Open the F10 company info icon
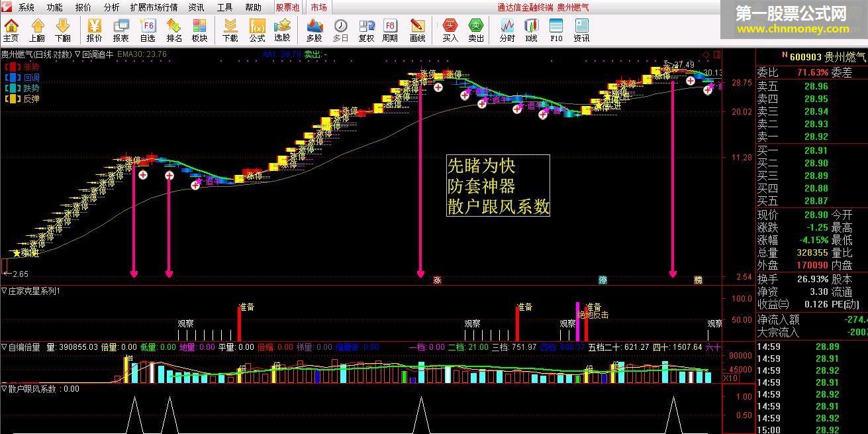The width and height of the screenshot is (868, 434). (x=556, y=30)
